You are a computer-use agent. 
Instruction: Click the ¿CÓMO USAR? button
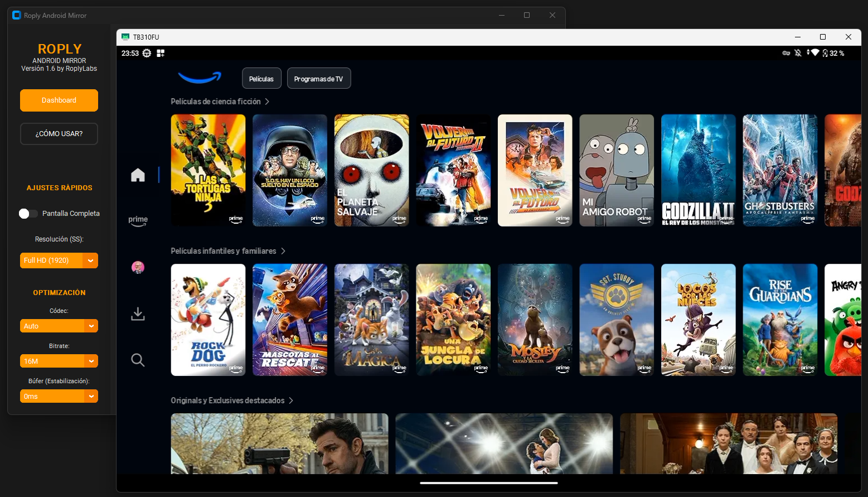59,134
